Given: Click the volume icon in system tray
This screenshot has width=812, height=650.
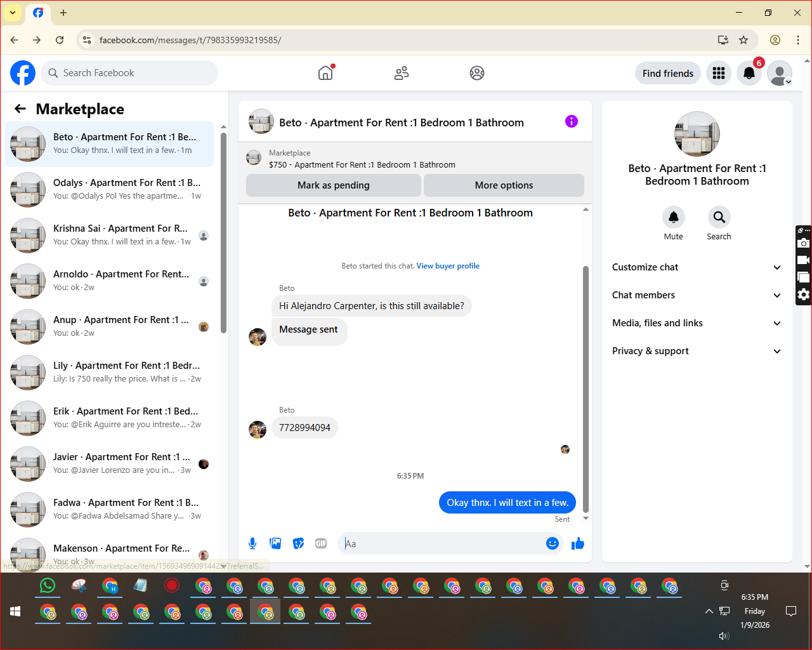Looking at the screenshot, I should click(x=724, y=635).
